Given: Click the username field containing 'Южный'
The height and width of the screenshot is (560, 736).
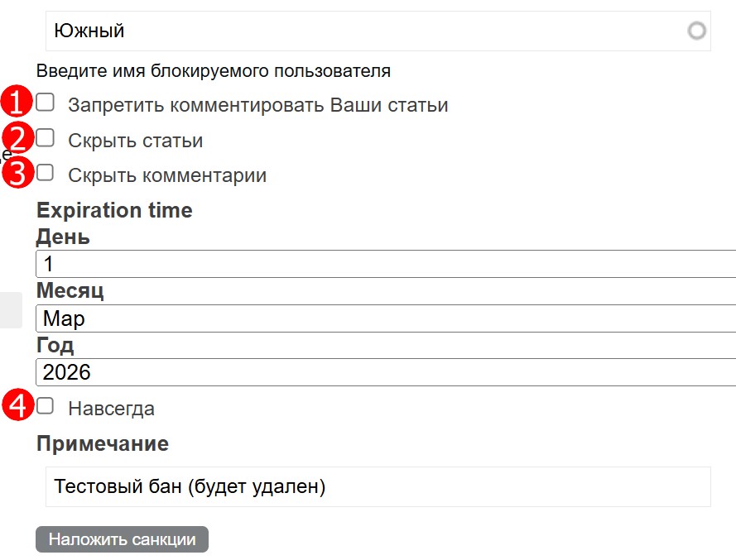Looking at the screenshot, I should [364, 31].
